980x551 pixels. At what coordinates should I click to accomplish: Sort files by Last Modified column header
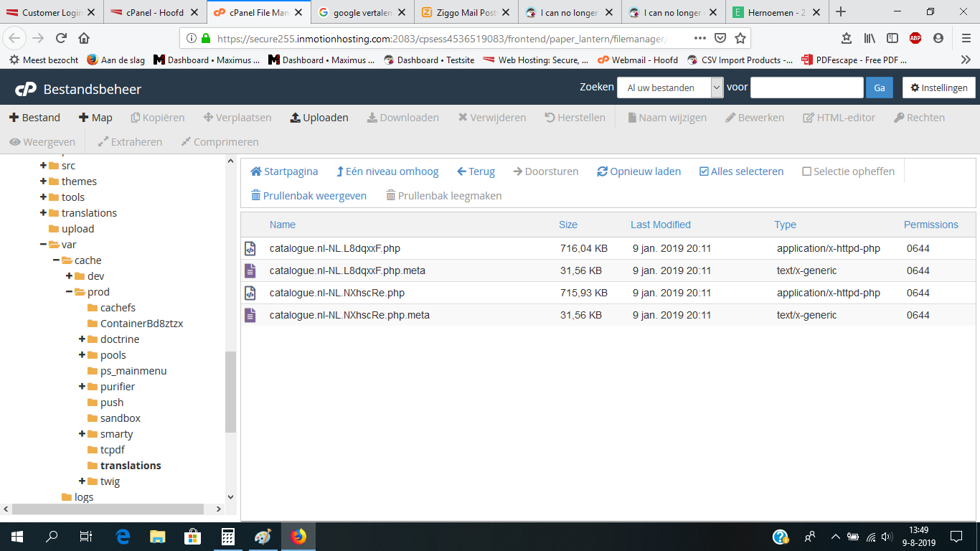661,225
